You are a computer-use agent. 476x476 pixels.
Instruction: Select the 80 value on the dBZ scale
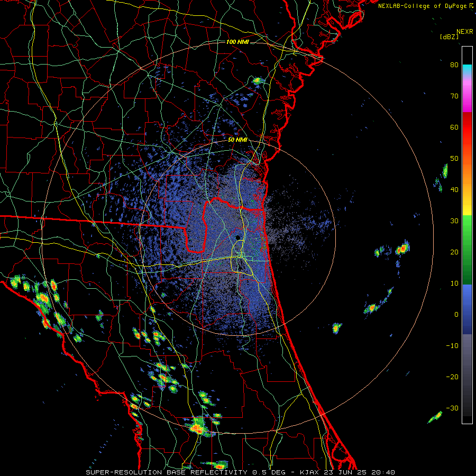point(454,65)
